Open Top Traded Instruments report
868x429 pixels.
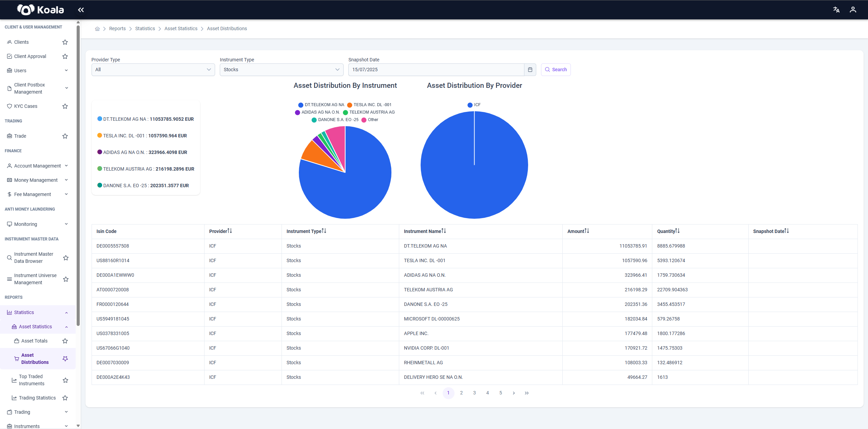tap(32, 380)
